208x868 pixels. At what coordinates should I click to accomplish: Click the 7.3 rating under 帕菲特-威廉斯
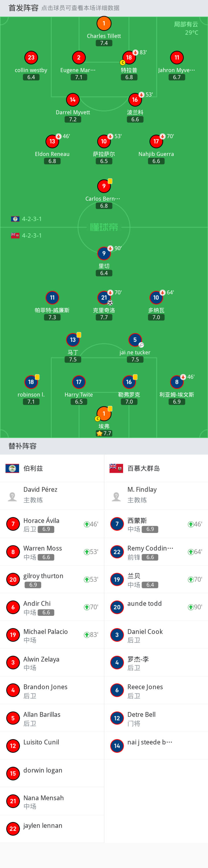click(x=52, y=317)
